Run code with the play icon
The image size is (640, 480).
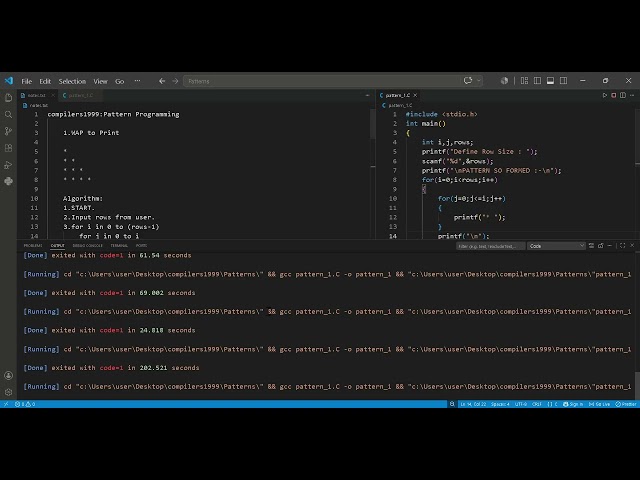(604, 95)
